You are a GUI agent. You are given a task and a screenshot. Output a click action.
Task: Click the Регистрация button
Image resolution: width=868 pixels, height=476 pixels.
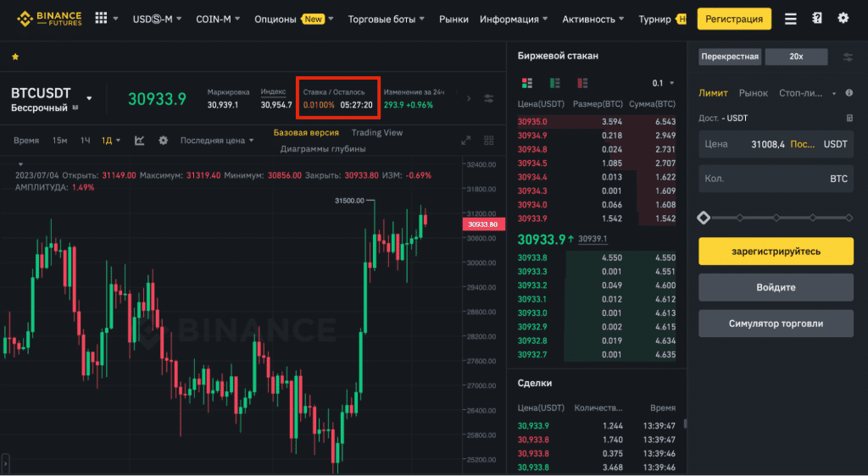734,19
